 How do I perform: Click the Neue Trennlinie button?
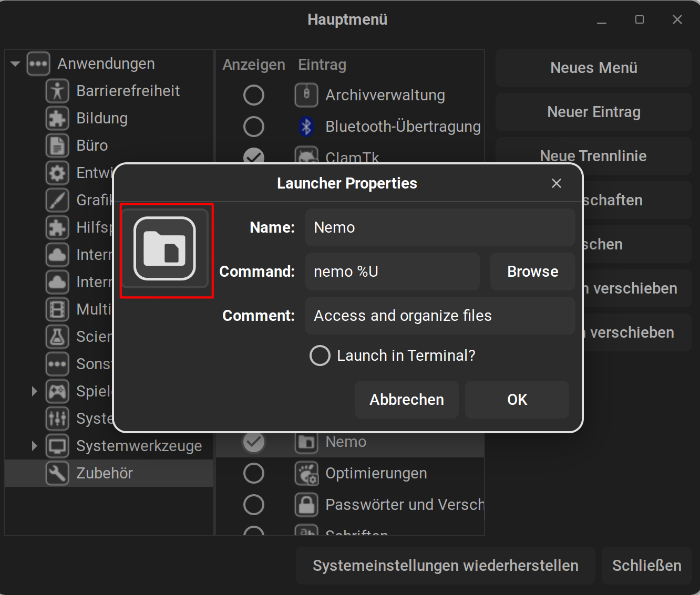(x=594, y=156)
